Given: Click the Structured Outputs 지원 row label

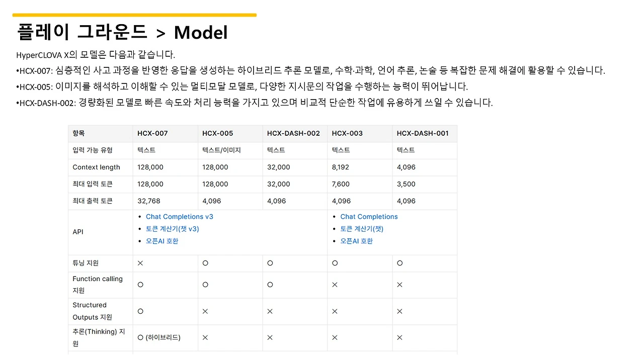Looking at the screenshot, I should [92, 311].
